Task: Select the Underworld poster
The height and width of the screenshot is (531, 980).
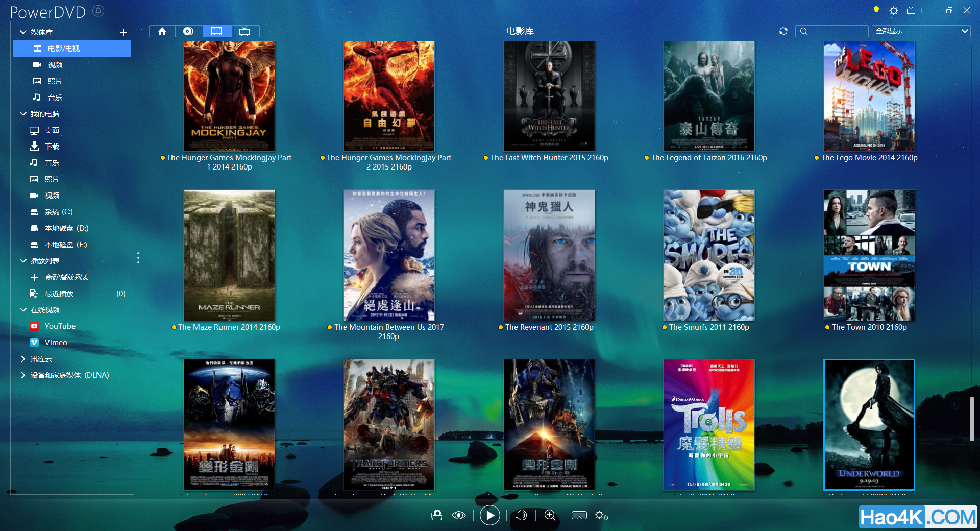Action: [x=869, y=425]
